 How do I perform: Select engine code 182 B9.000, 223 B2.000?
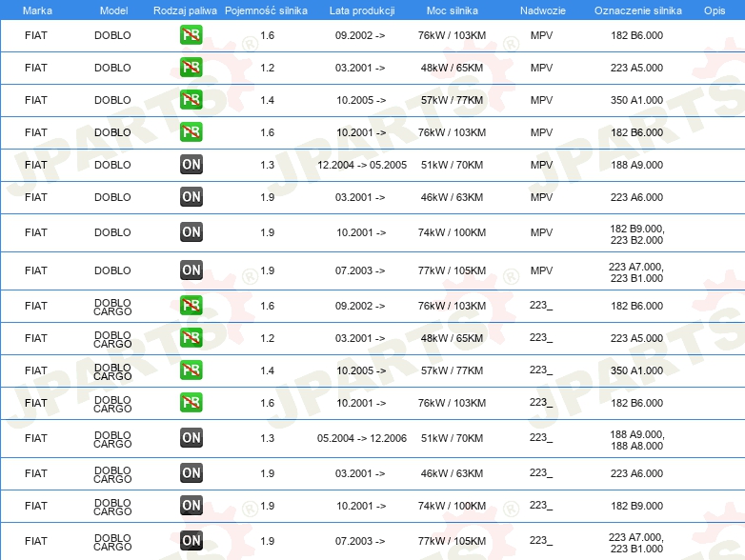(x=637, y=234)
